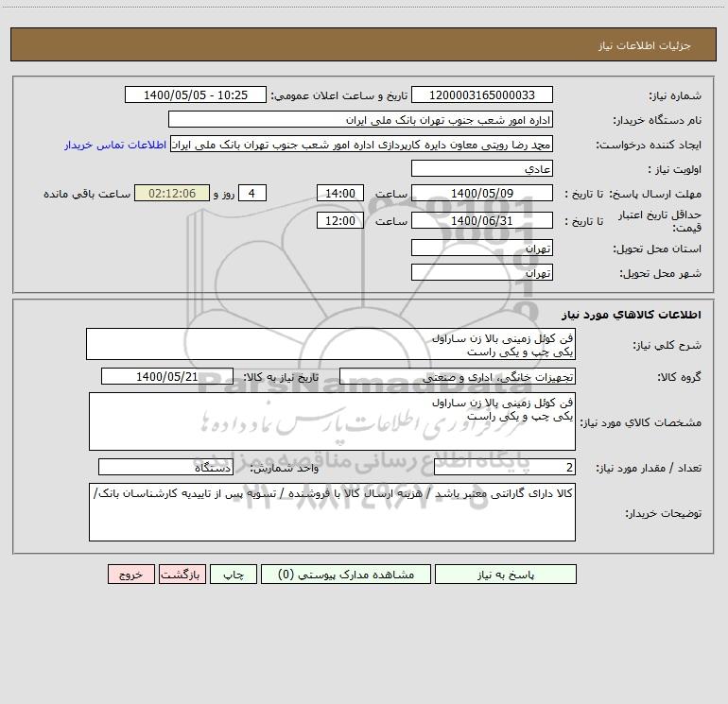Click the گروه کالا label
The width and height of the screenshot is (728, 704).
[x=679, y=377]
